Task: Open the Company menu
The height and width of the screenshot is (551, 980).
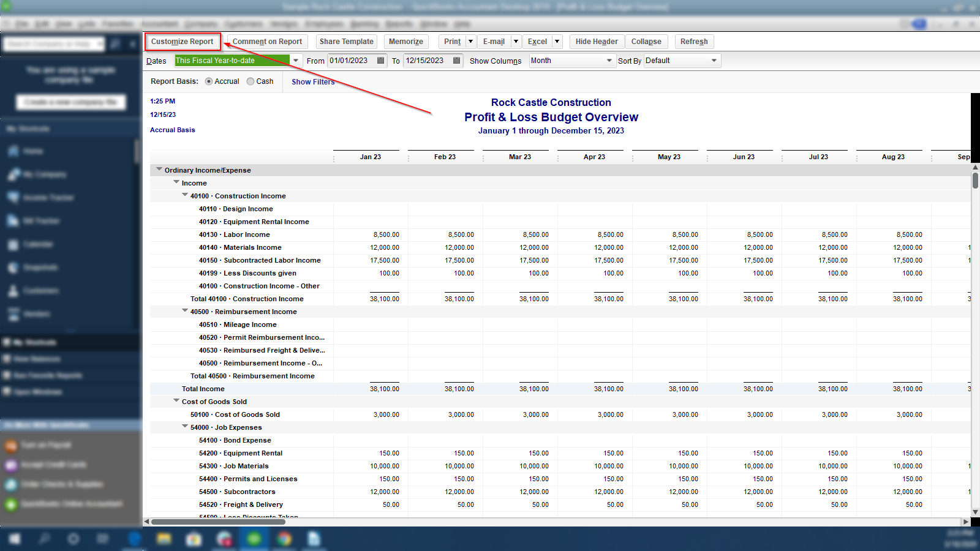Action: pyautogui.click(x=201, y=24)
